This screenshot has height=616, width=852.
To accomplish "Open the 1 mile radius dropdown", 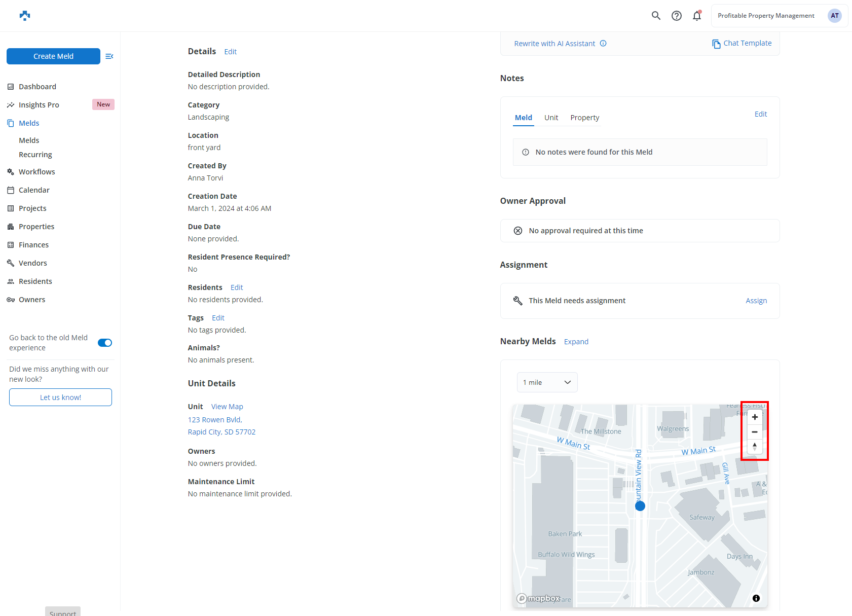I will click(x=547, y=382).
